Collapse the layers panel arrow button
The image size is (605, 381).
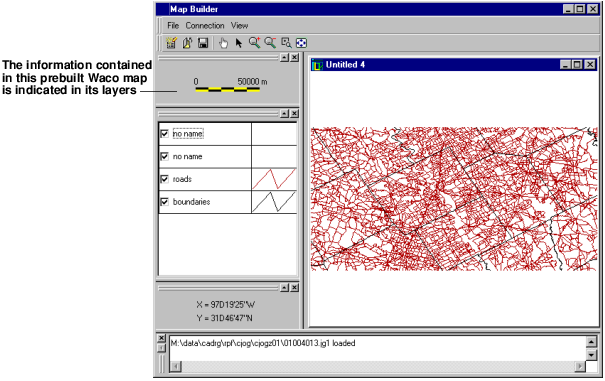click(284, 113)
